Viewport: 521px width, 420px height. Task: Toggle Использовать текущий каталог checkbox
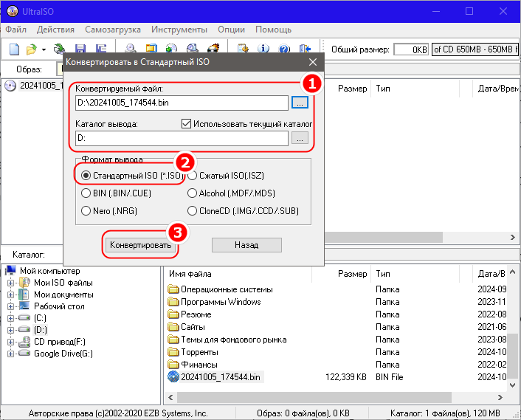pos(186,124)
